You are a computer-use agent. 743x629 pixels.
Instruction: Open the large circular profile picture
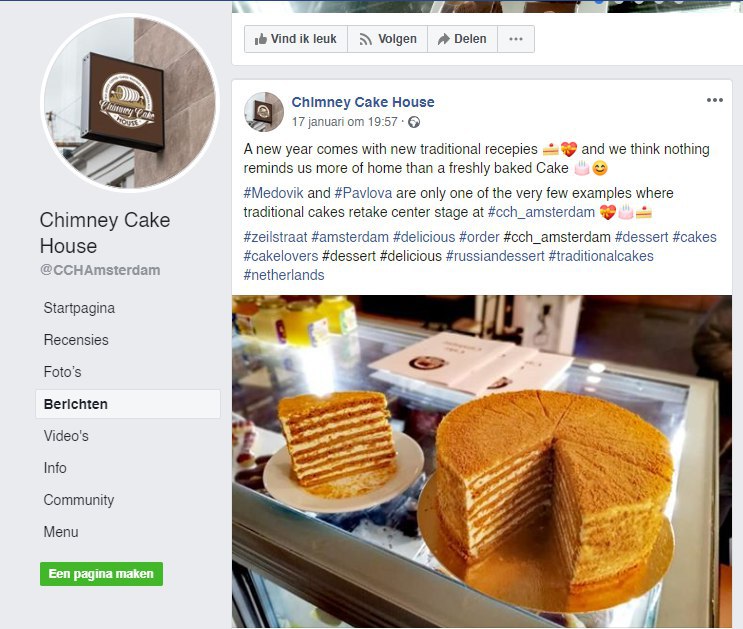coord(130,103)
